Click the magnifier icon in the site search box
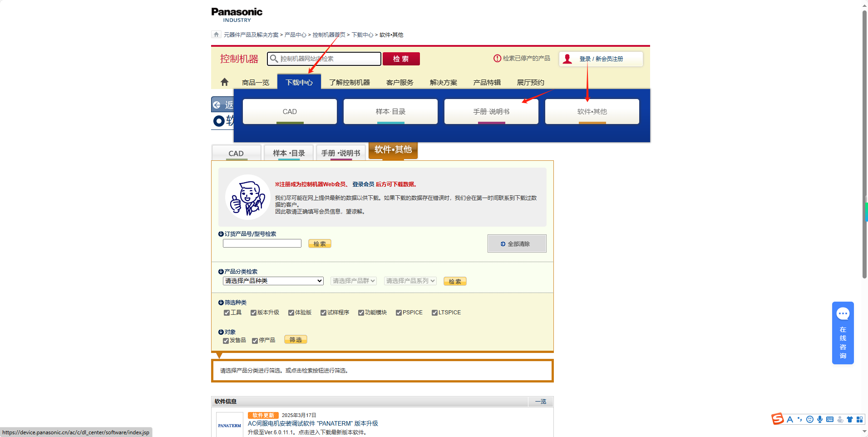Screen dimensions: 868x437 click(x=274, y=59)
